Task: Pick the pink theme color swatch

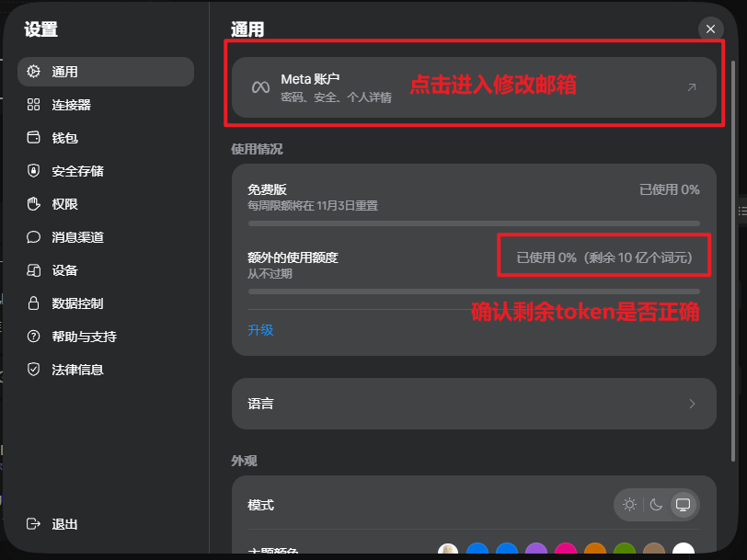Action: (x=566, y=551)
